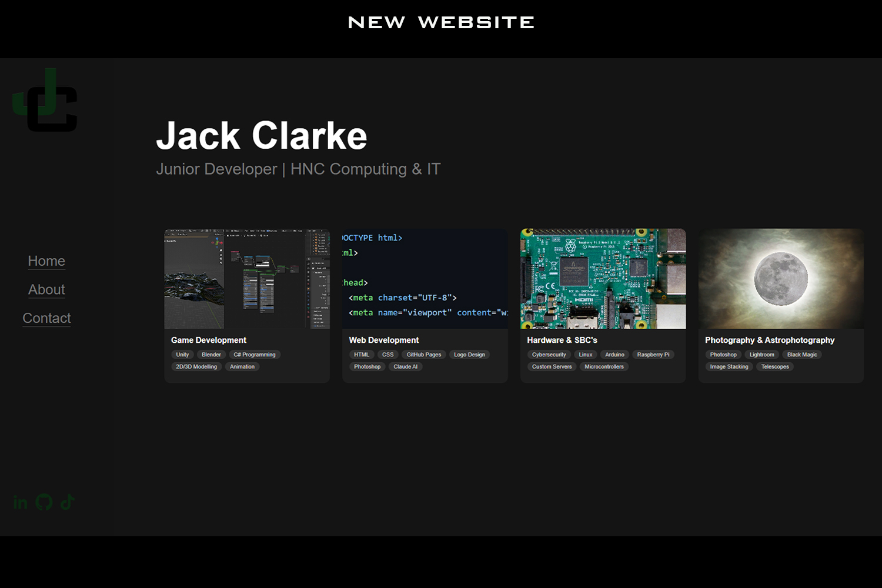Click the HTML tag under Web Development
The image size is (882, 588).
click(362, 355)
